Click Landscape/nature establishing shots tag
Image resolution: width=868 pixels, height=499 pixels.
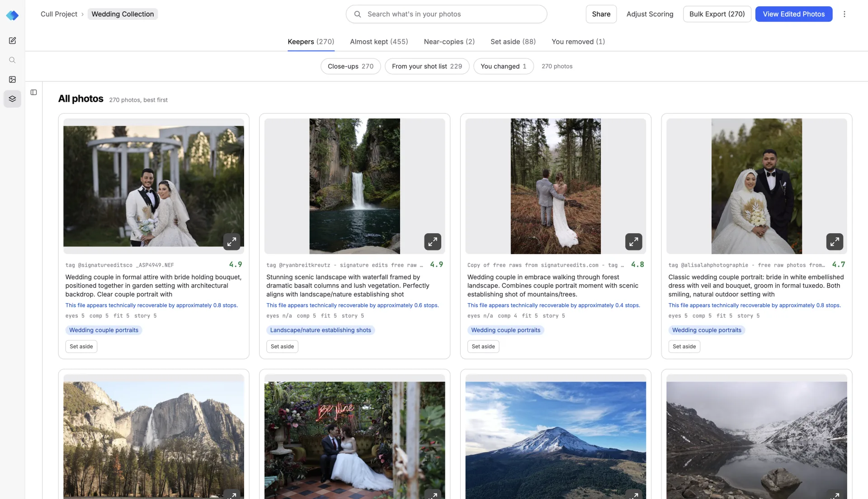[321, 330]
